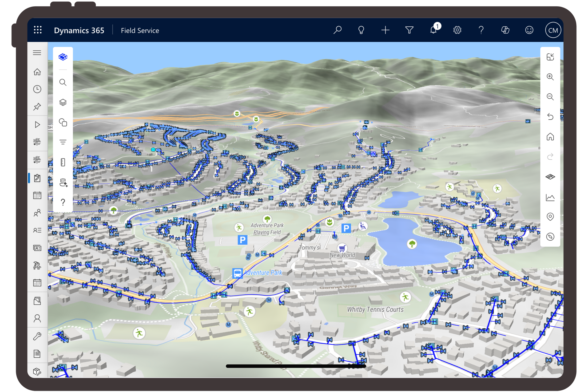Open the Dynamics 365 app launcher grid
The height and width of the screenshot is (392, 588).
37,30
